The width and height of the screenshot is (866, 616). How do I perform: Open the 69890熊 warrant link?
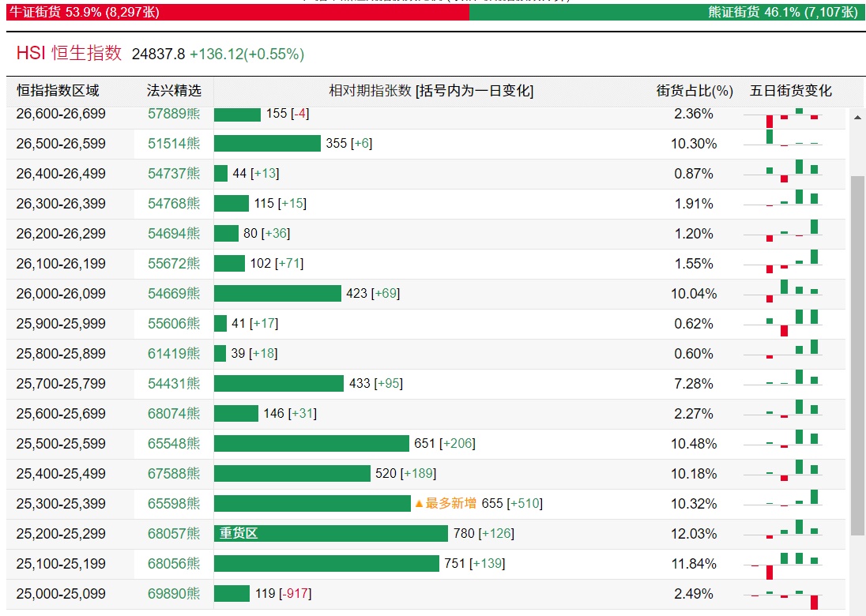(x=174, y=594)
